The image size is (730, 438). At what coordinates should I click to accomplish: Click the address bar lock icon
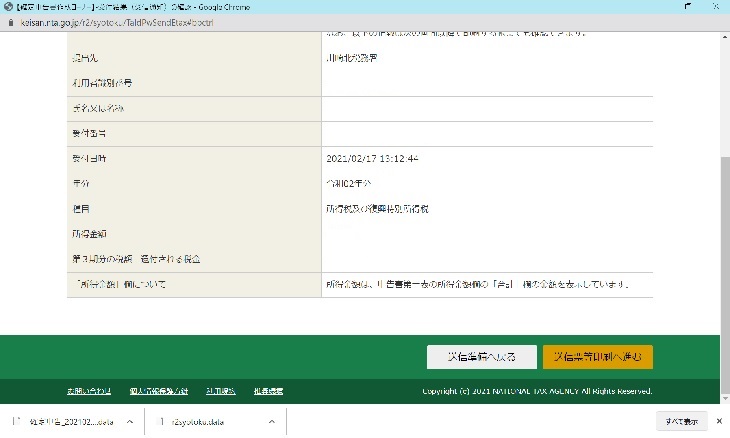(x=11, y=22)
